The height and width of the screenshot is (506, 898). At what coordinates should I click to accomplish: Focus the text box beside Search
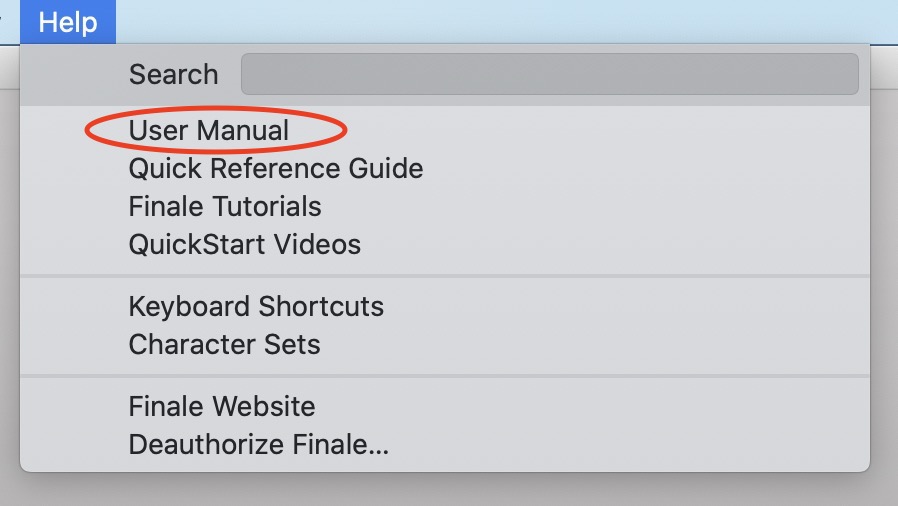pyautogui.click(x=549, y=75)
